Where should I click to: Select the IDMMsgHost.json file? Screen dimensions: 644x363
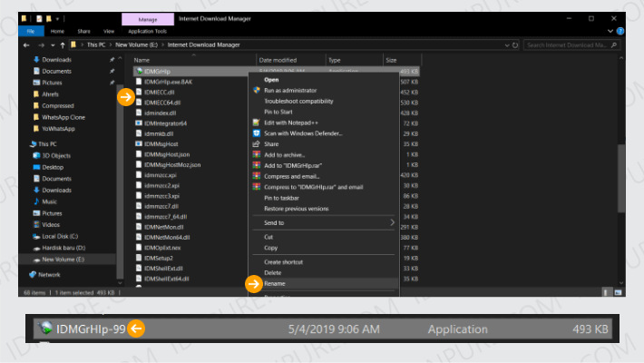click(167, 154)
